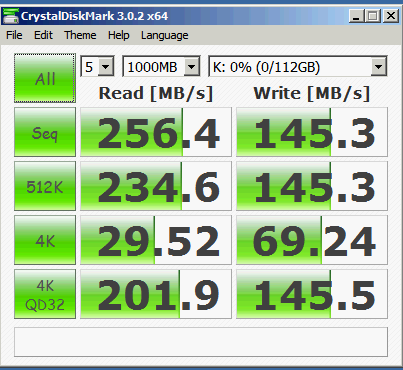The width and height of the screenshot is (403, 370).
Task: Click the 4K write result 69.24
Action: click(x=312, y=240)
